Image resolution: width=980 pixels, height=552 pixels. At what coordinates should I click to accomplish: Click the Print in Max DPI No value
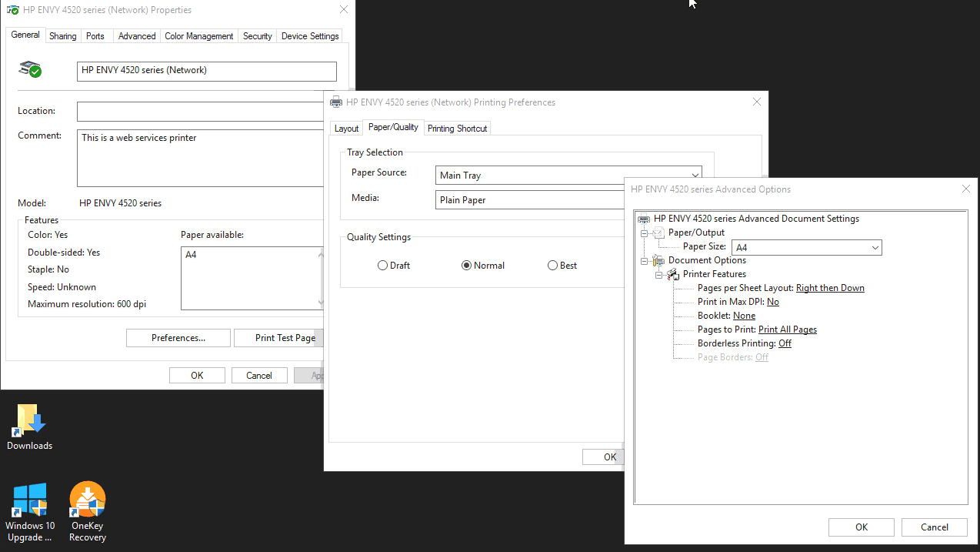click(x=773, y=302)
